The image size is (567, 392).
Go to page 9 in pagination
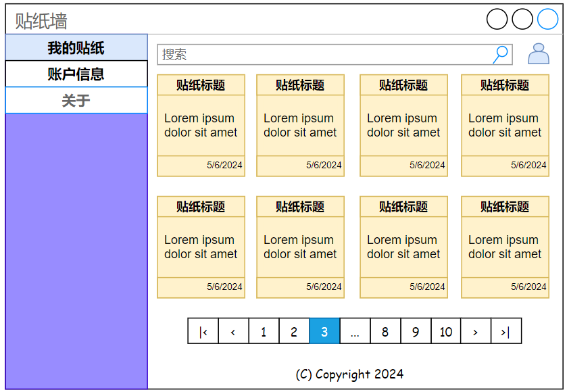(416, 331)
